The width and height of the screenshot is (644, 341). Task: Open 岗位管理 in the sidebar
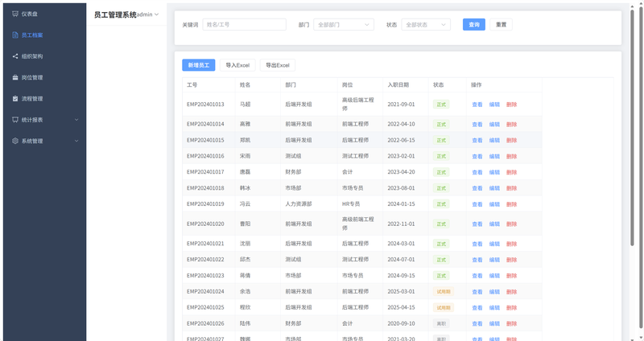[x=45, y=77]
